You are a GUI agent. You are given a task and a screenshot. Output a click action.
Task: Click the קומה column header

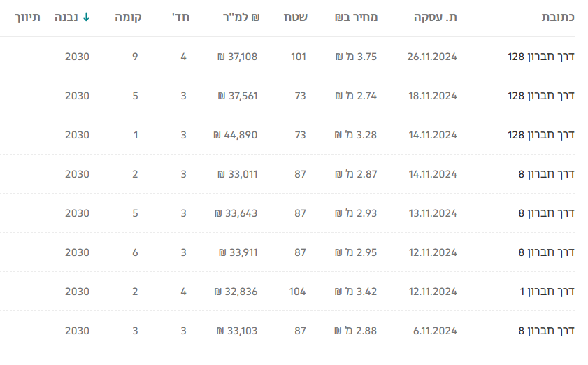129,17
